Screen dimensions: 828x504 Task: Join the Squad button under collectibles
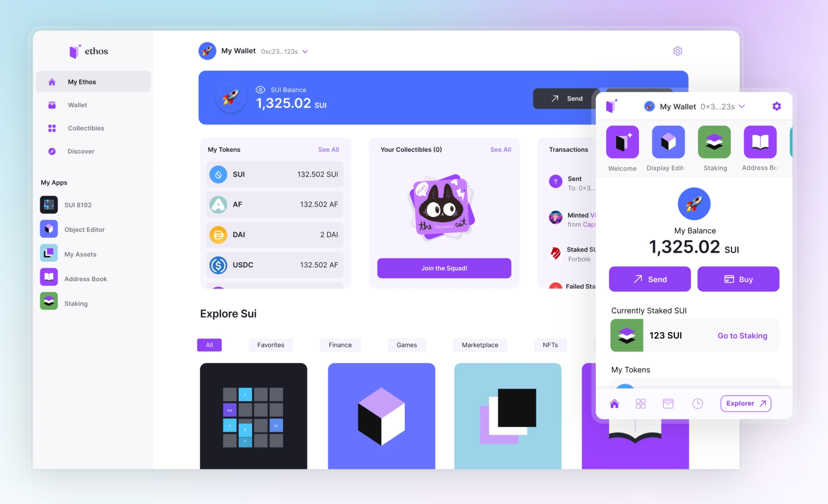tap(444, 268)
